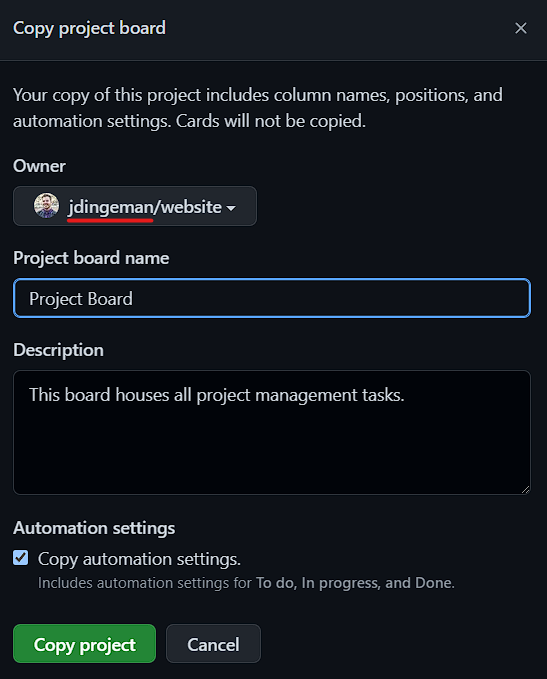Focus the Project board name field
This screenshot has height=679, width=547.
click(272, 298)
